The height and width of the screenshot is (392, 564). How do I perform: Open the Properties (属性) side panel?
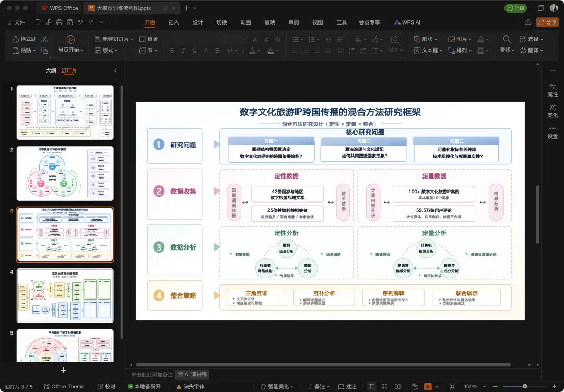553,90
